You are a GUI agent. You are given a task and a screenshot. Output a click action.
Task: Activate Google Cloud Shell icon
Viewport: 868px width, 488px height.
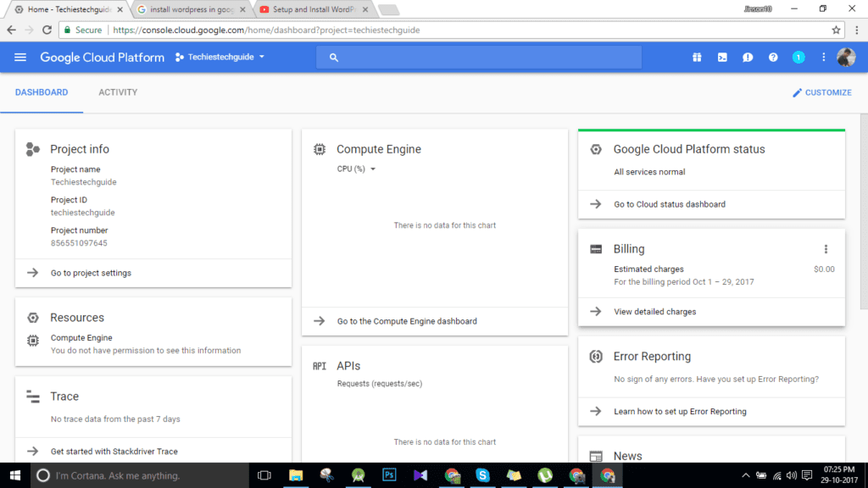coord(722,57)
